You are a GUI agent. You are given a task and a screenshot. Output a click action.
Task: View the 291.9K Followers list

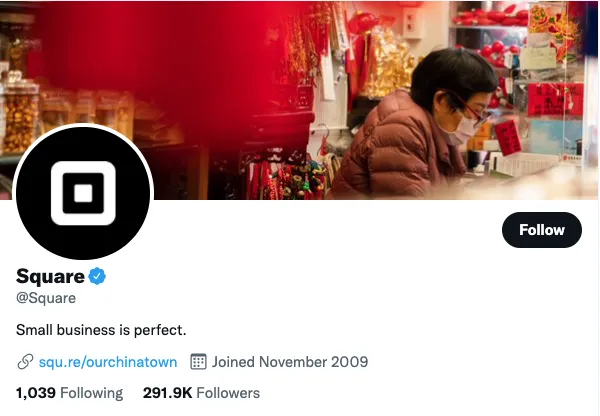tap(201, 393)
